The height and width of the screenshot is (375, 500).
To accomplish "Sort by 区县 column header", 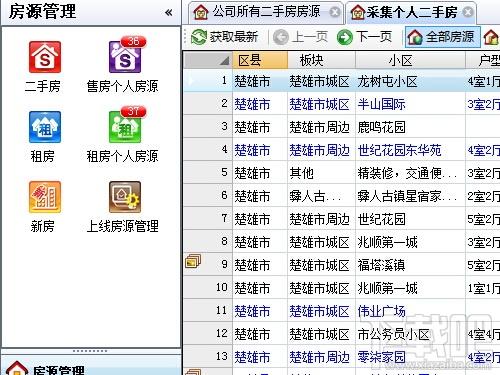I will click(260, 60).
